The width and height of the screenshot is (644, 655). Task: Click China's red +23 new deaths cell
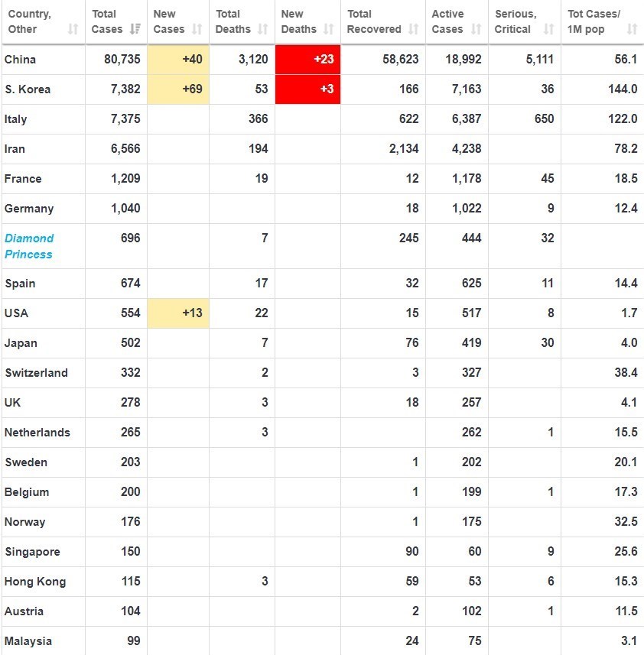coord(307,60)
